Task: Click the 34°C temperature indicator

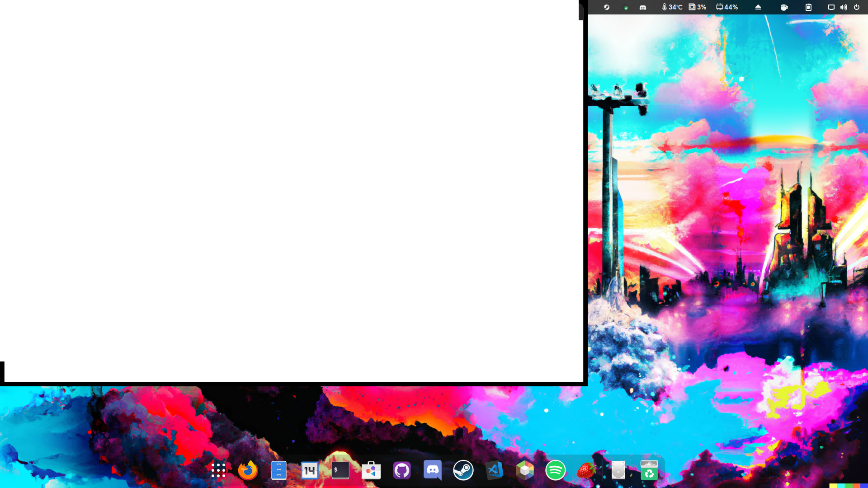Action: click(x=672, y=7)
